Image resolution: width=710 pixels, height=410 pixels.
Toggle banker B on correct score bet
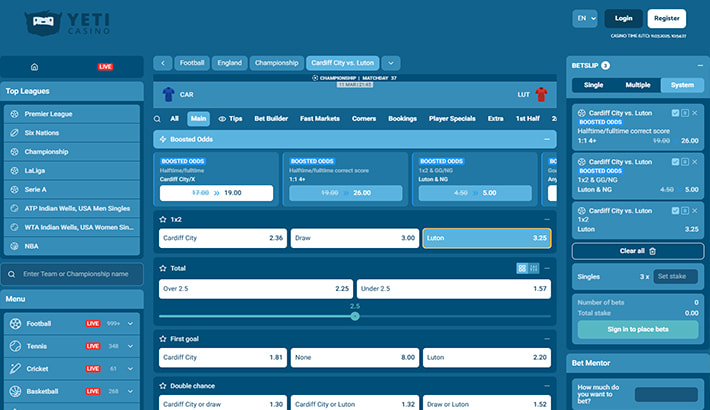685,113
